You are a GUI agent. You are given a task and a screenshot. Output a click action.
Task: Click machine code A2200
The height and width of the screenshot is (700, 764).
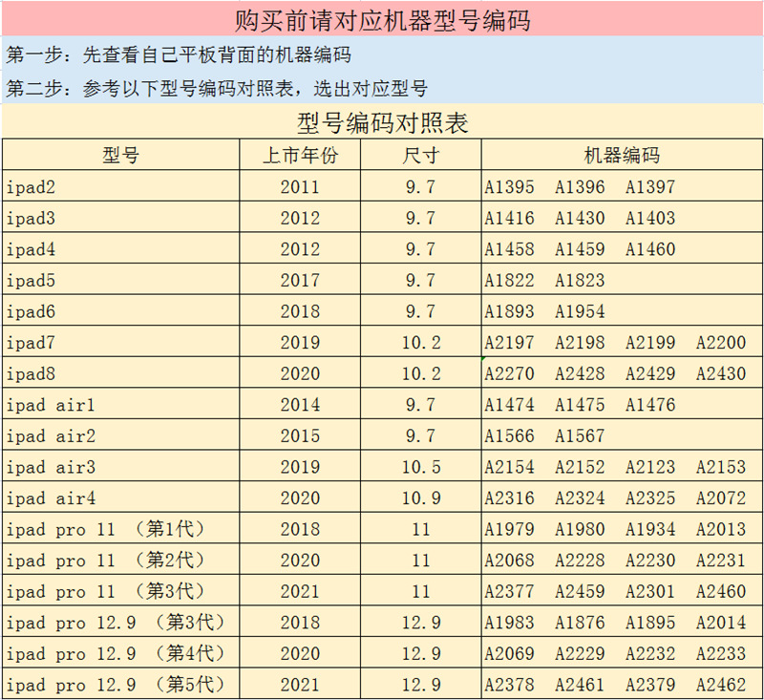pyautogui.click(x=721, y=343)
